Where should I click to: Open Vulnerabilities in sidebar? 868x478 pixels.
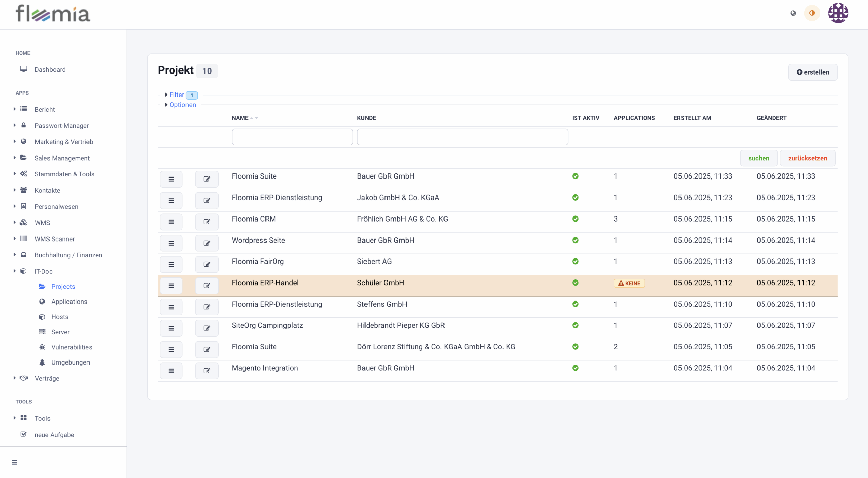coord(72,347)
